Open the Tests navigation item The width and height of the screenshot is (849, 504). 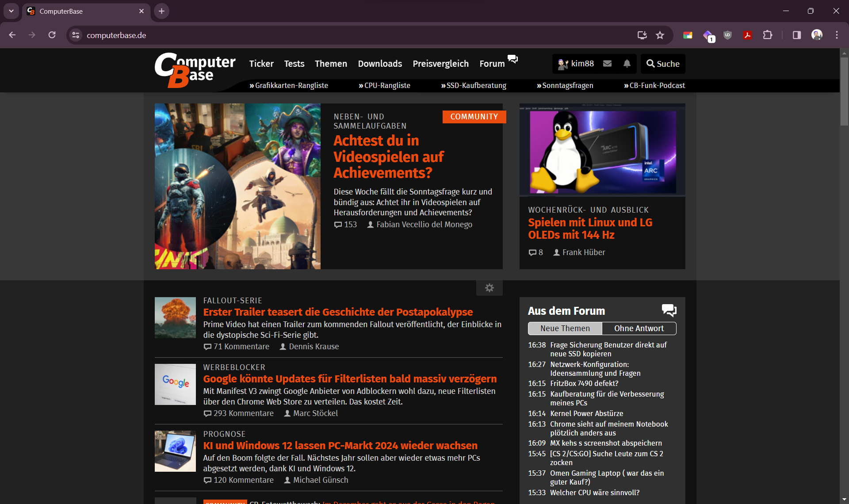[x=294, y=64]
